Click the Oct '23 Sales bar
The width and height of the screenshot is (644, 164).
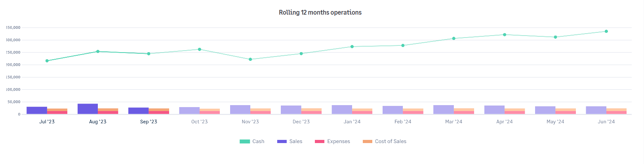pyautogui.click(x=189, y=111)
